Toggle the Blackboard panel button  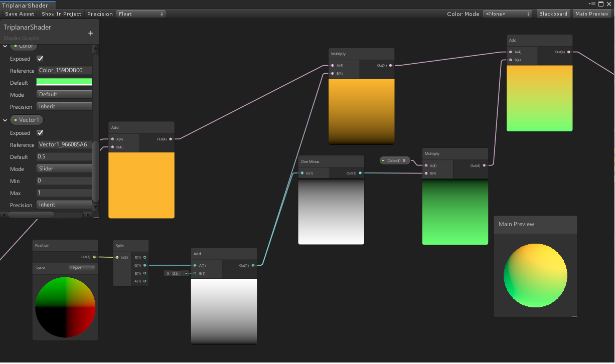point(553,14)
